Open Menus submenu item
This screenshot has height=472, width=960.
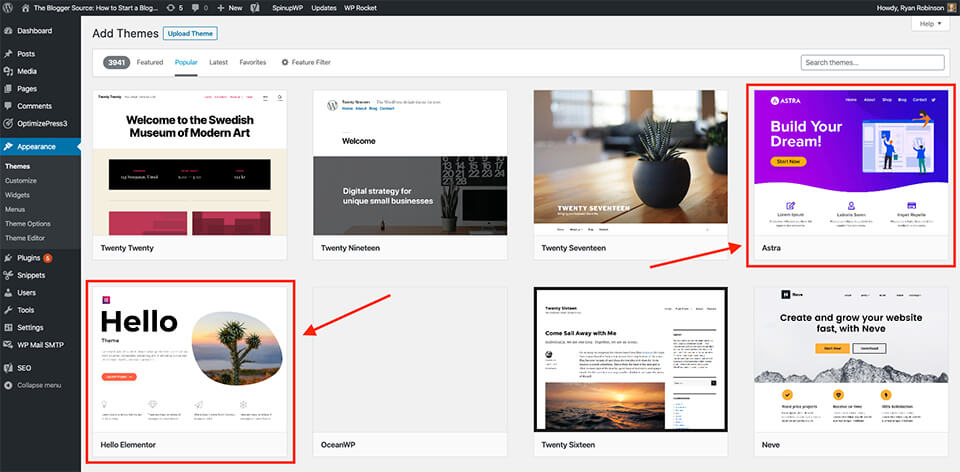pos(15,209)
